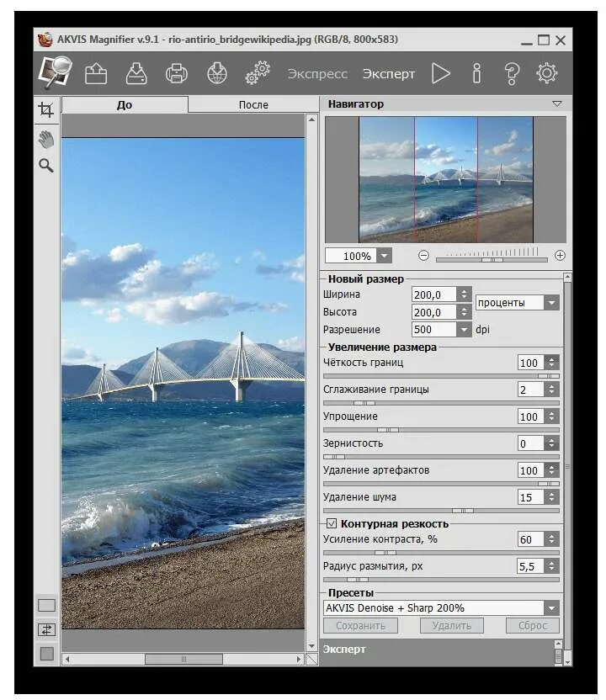Image resolution: width=606 pixels, height=700 pixels.
Task: Select the Hand tool
Action: tap(46, 140)
